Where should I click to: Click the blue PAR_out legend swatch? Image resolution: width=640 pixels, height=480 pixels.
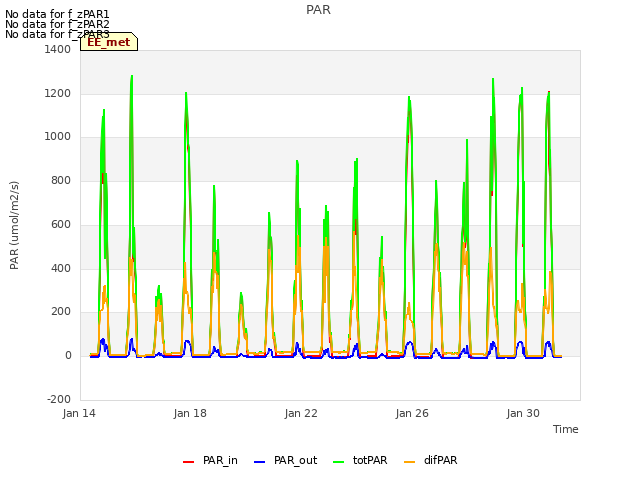[x=259, y=462]
